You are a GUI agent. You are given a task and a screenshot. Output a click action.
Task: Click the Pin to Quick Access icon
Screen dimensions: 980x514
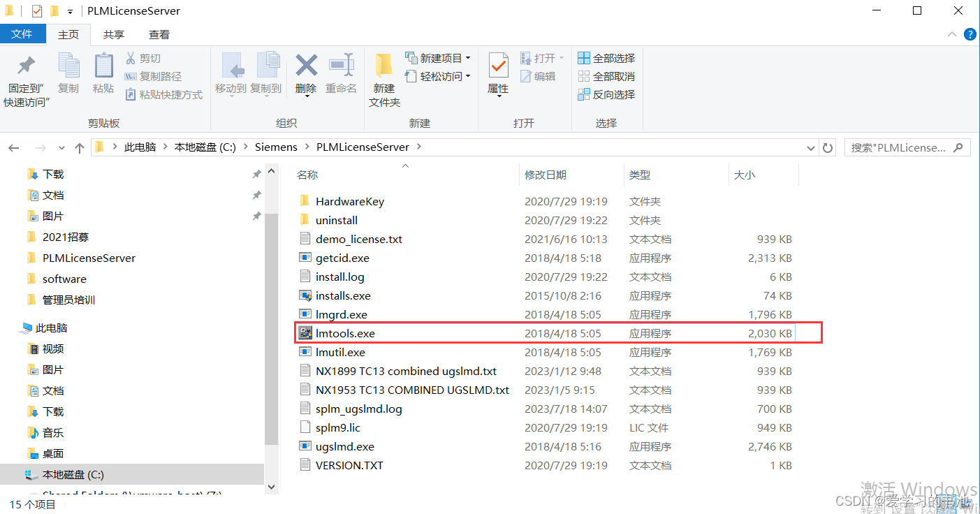coord(26,68)
